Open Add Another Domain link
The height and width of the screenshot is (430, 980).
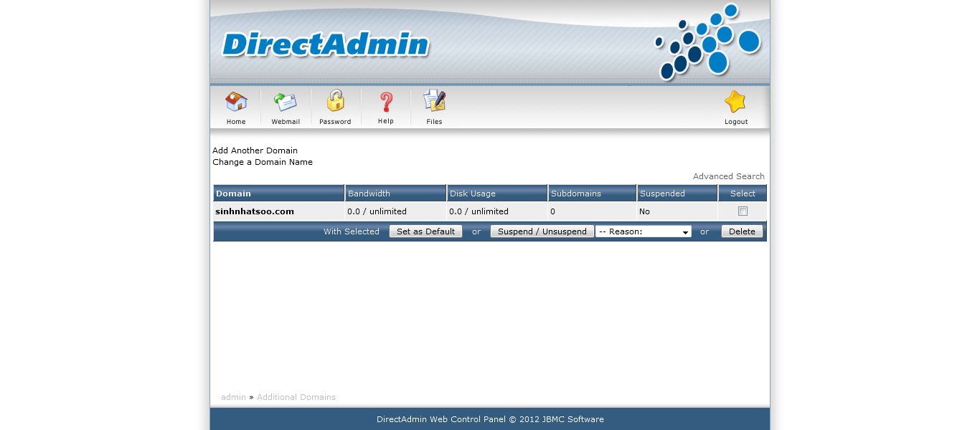click(x=255, y=150)
